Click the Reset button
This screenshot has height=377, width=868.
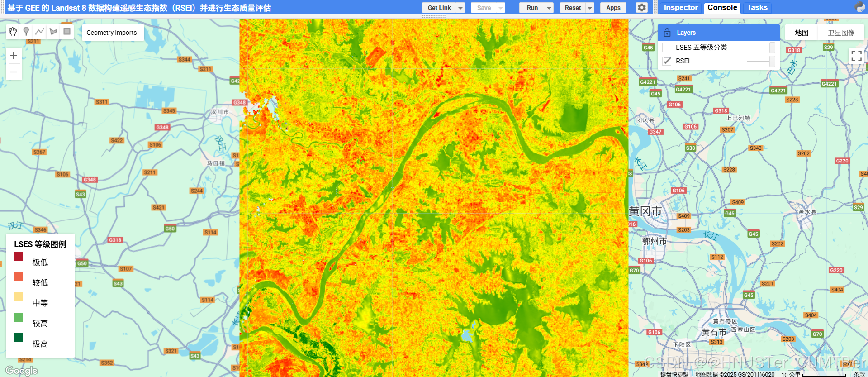pyautogui.click(x=573, y=8)
